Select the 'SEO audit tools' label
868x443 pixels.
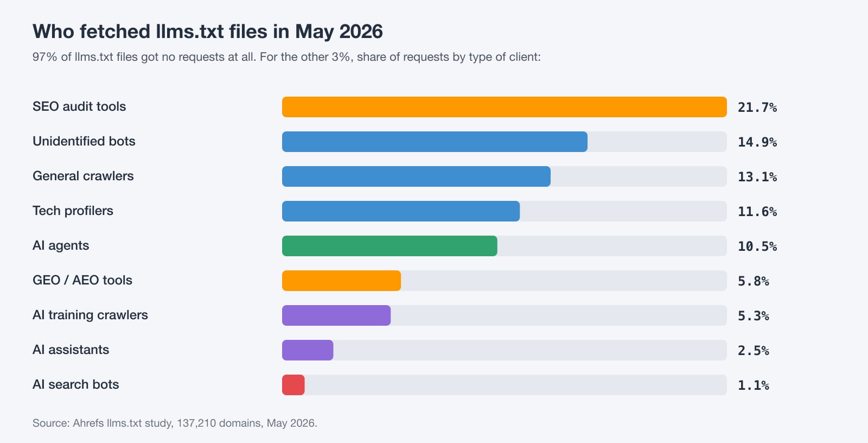pyautogui.click(x=79, y=106)
